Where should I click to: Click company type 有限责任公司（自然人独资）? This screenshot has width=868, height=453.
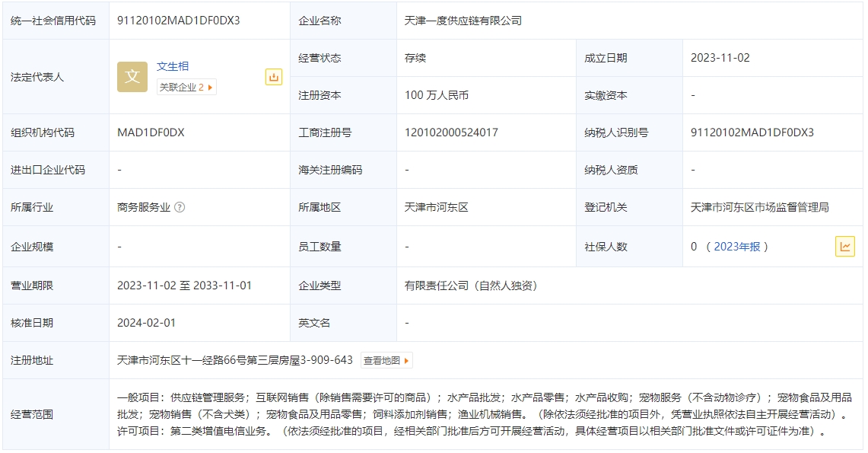coord(471,286)
